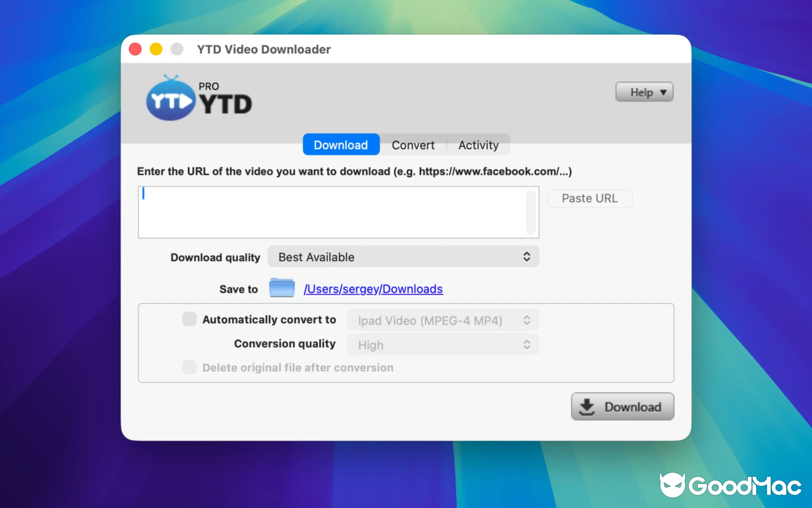This screenshot has height=508, width=812.
Task: Open the conversion format dropdown showing Ipad Video
Action: coord(442,320)
